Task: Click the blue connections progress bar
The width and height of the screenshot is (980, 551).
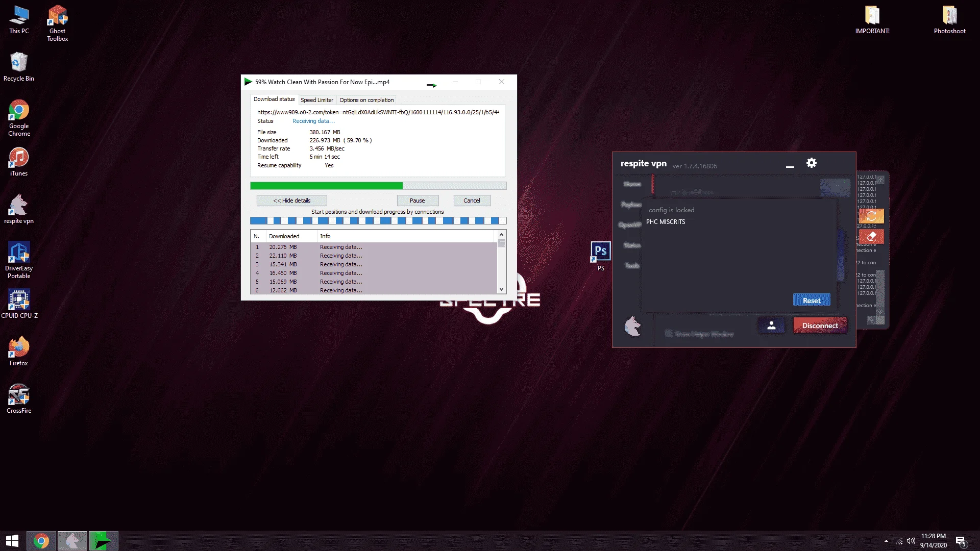Action: (378, 221)
